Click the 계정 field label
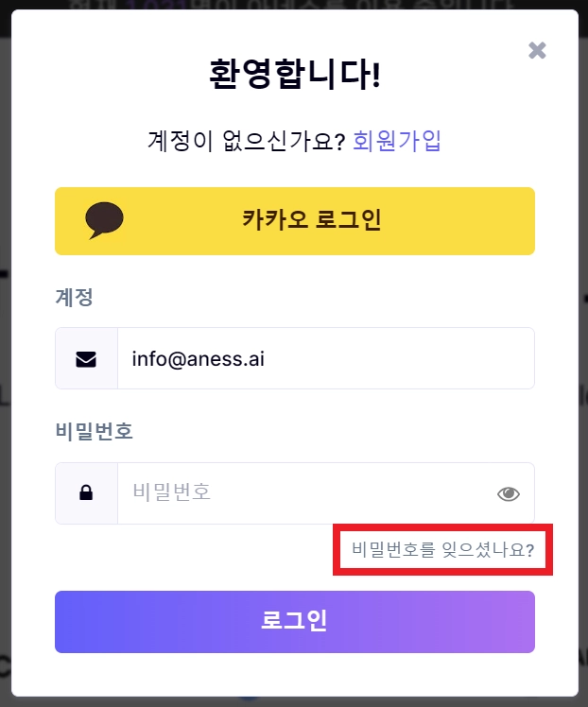Image resolution: width=588 pixels, height=707 pixels. (x=75, y=298)
